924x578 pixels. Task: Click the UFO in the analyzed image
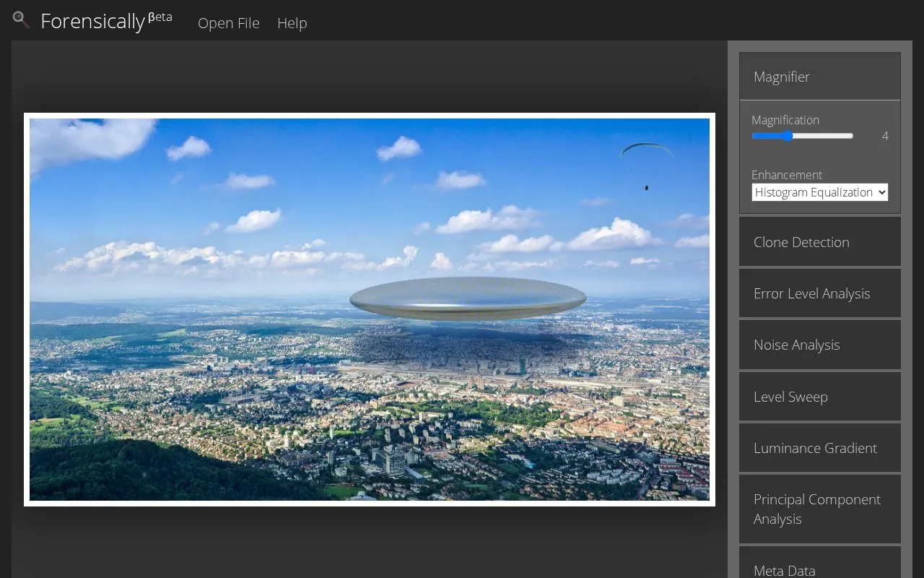[468, 298]
